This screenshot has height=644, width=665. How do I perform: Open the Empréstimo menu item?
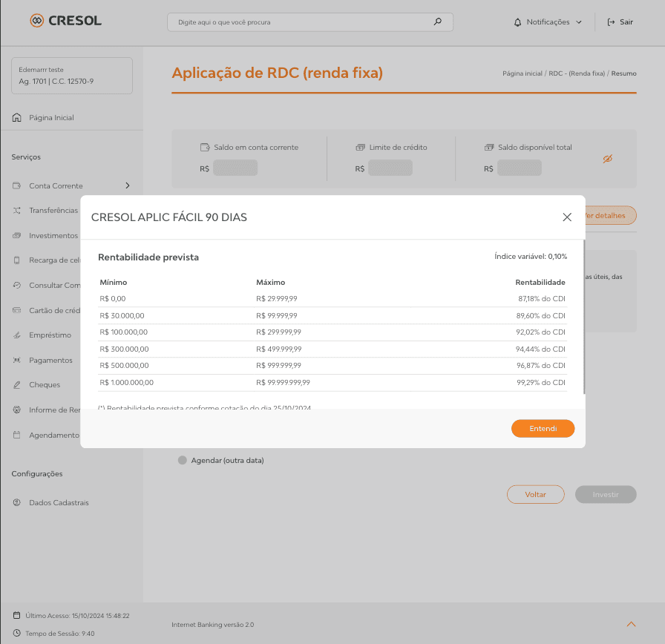coord(50,335)
